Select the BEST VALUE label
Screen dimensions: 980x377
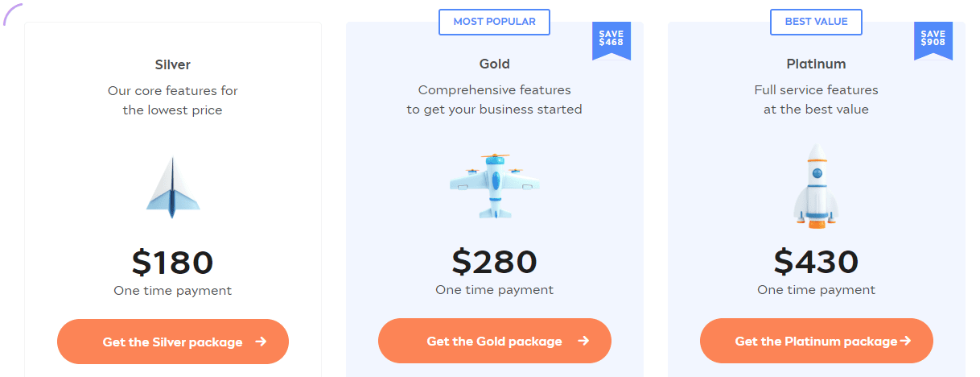point(817,22)
